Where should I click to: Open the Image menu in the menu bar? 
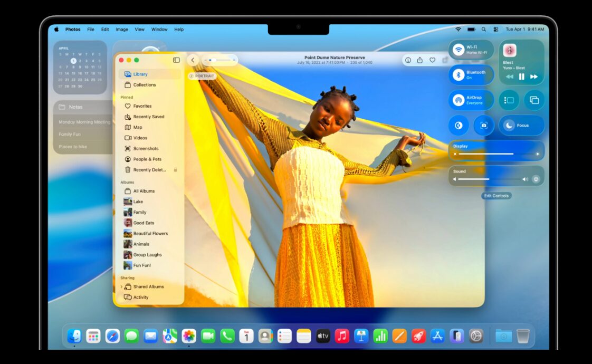[x=121, y=29]
